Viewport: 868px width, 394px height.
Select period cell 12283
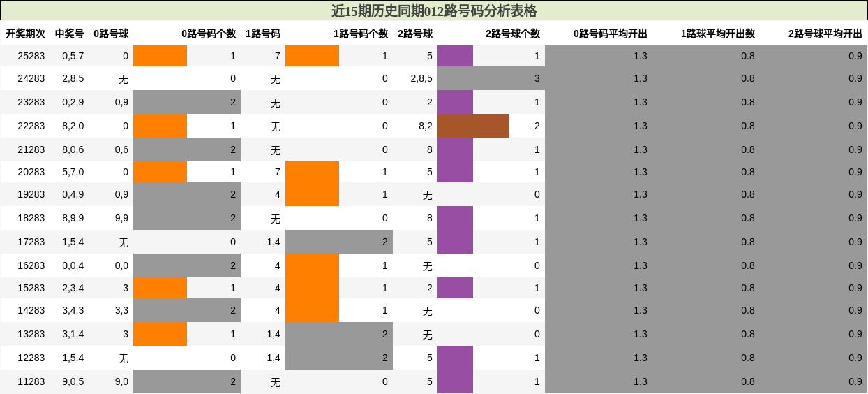[x=31, y=358]
